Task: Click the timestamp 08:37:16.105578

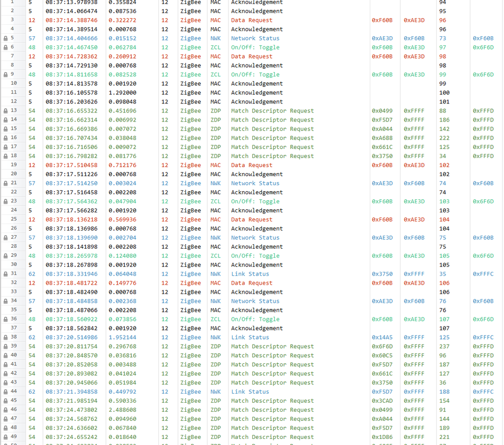Action: (71, 93)
